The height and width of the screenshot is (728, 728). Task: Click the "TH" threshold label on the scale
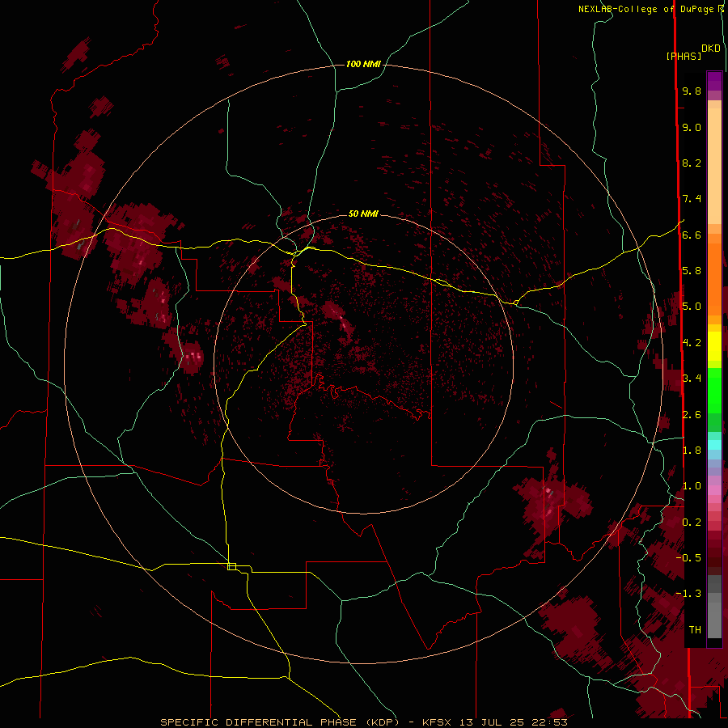click(695, 630)
